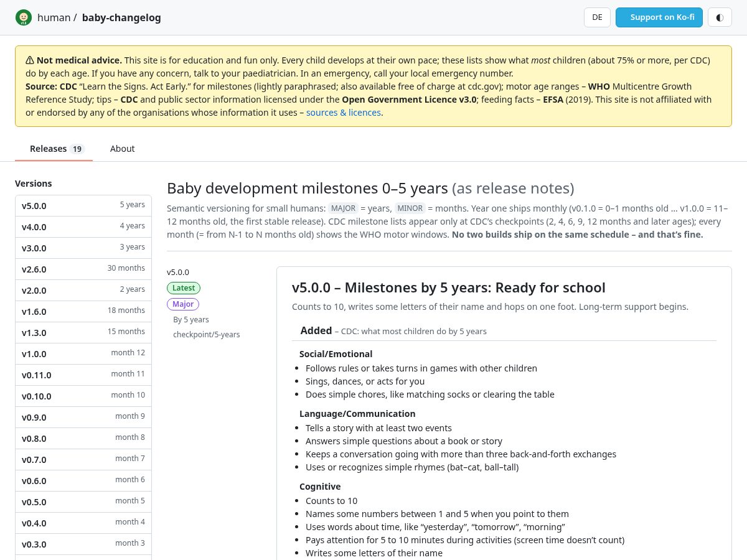Click the Language/Communication heading
Viewport: 747px width, 560px height.
click(357, 414)
